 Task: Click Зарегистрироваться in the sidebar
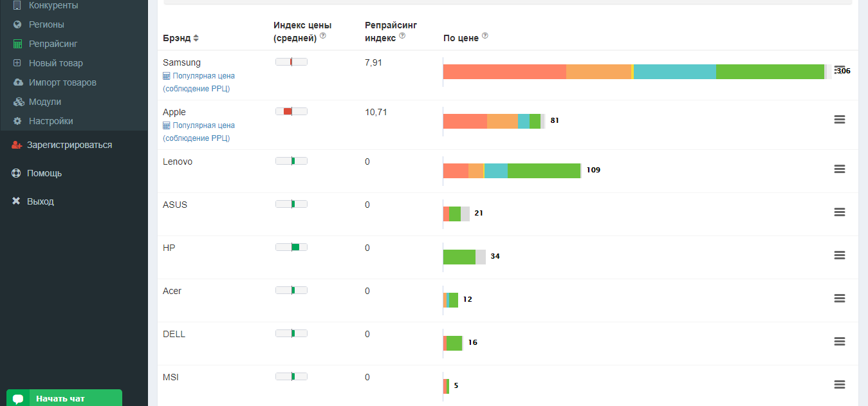[x=69, y=145]
